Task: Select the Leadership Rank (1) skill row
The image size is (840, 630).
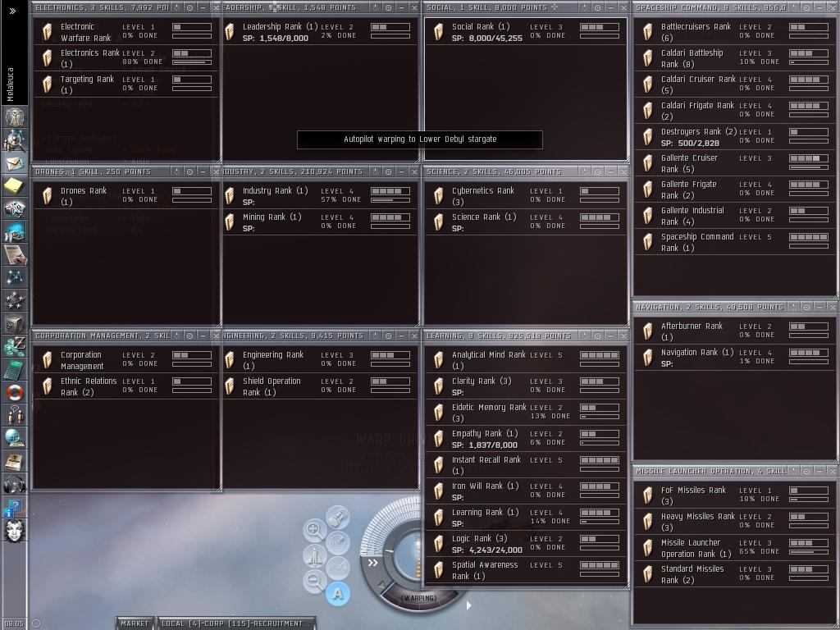Action: [x=320, y=32]
